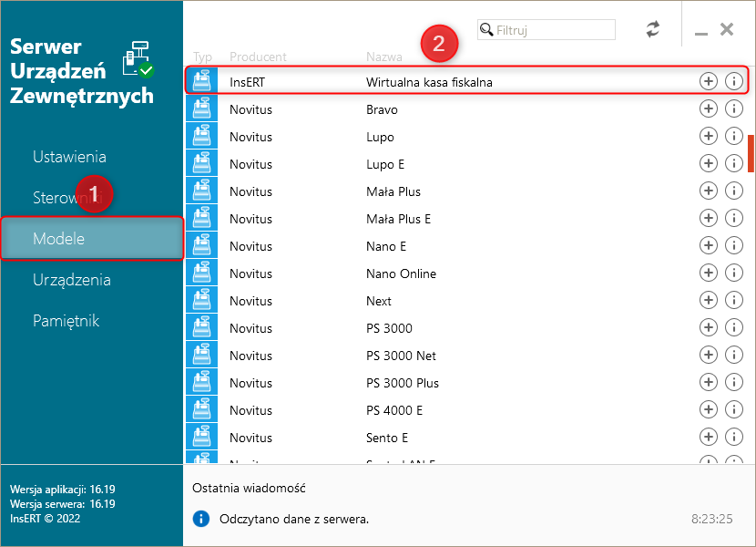Click the 8:23:25 message timestamp
756x547 pixels.
pyautogui.click(x=712, y=519)
